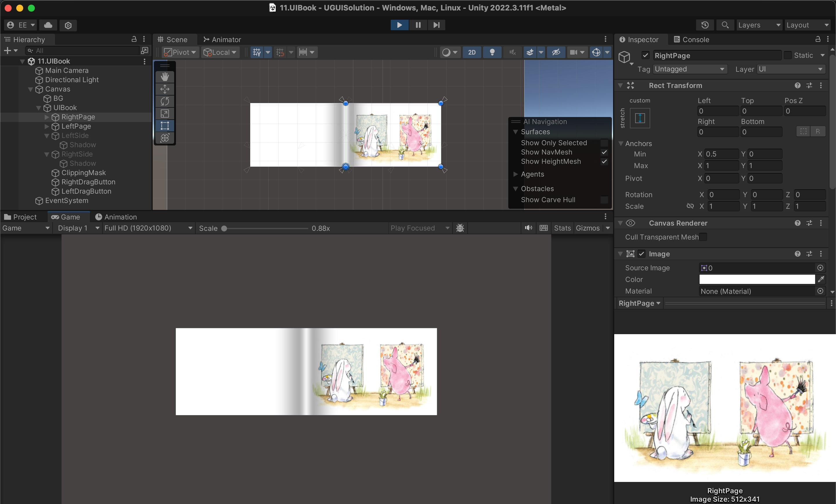Open the Layout dropdown
Viewport: 836px width, 504px height.
tap(808, 25)
